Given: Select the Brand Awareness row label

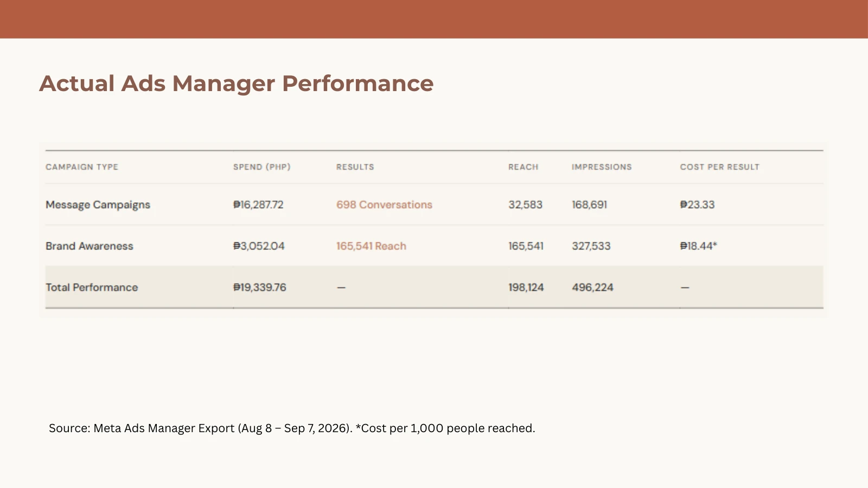Looking at the screenshot, I should point(90,246).
